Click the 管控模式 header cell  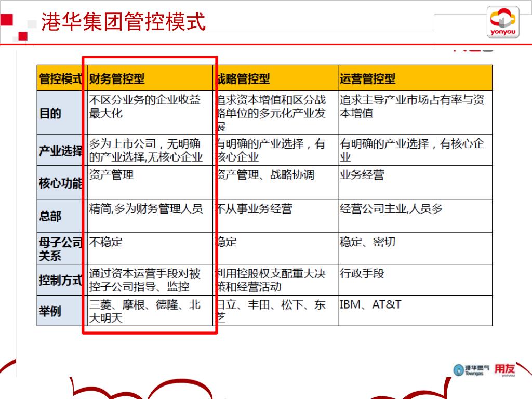pyautogui.click(x=62, y=78)
